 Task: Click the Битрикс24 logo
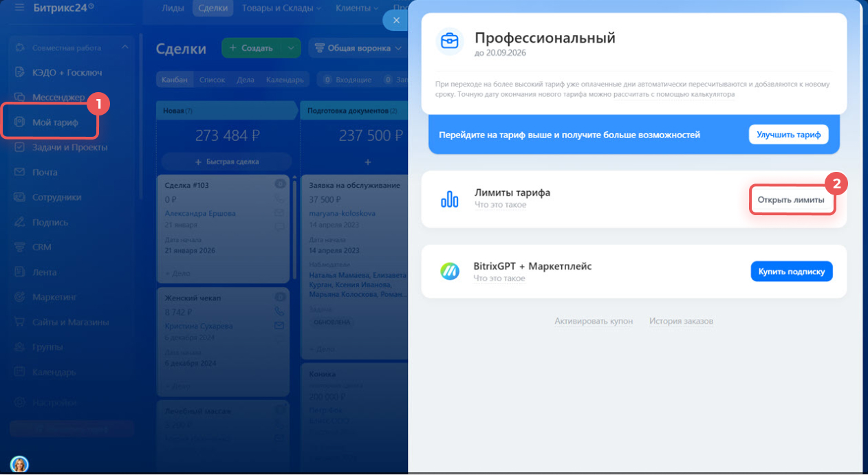click(x=64, y=8)
